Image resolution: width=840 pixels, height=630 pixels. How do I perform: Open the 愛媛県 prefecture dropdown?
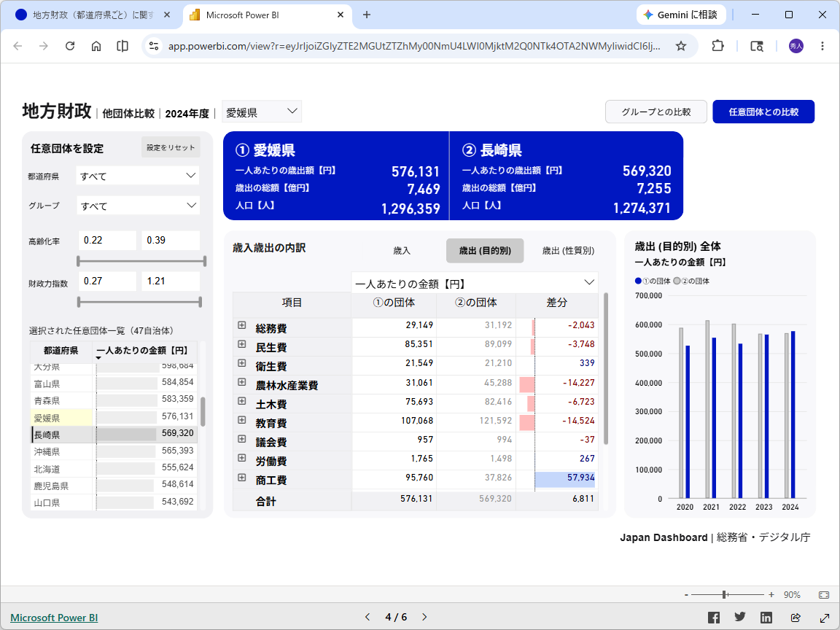262,112
